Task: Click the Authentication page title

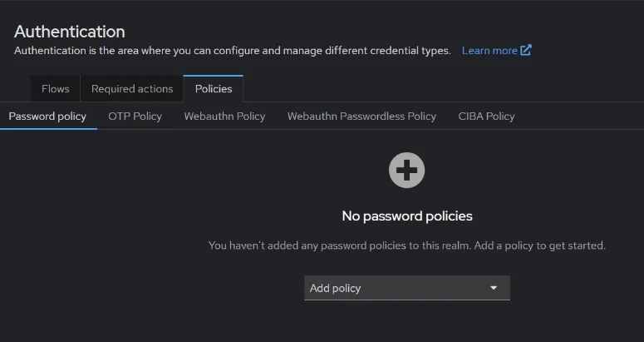Action: tap(70, 32)
